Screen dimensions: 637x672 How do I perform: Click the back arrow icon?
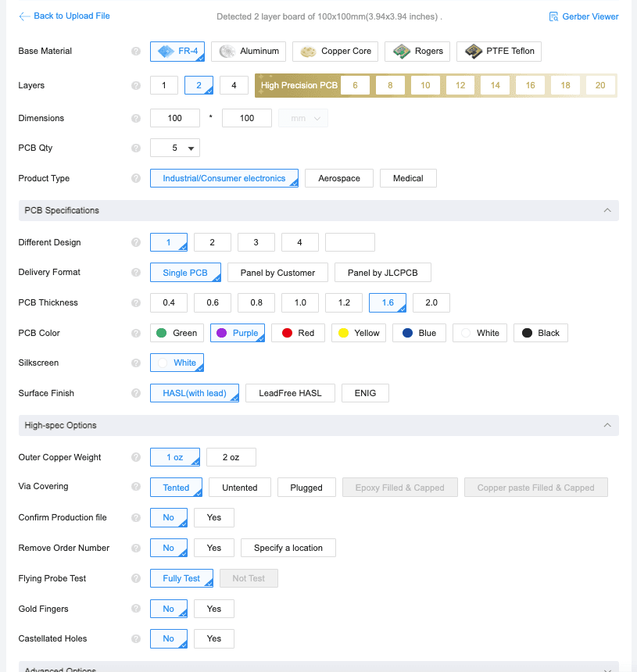tap(24, 16)
